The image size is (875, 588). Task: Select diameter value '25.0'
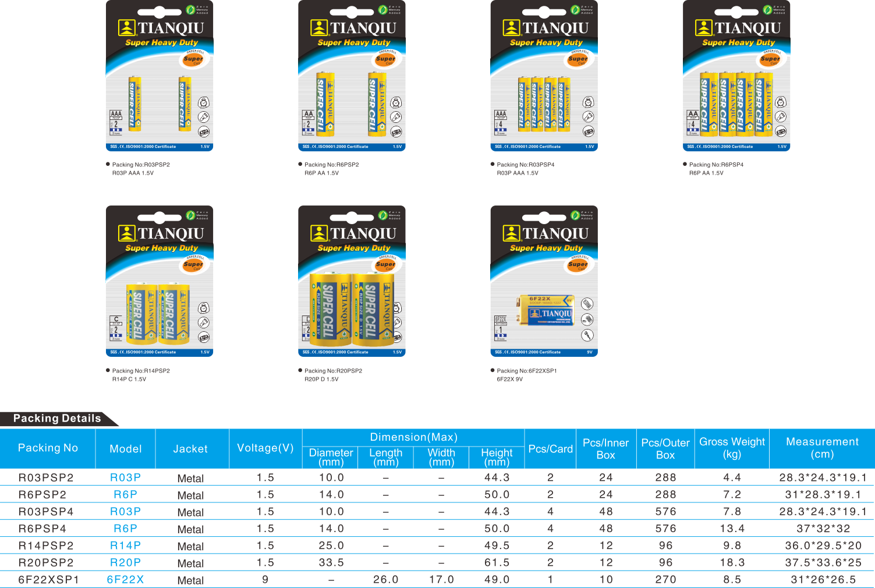[x=331, y=546]
